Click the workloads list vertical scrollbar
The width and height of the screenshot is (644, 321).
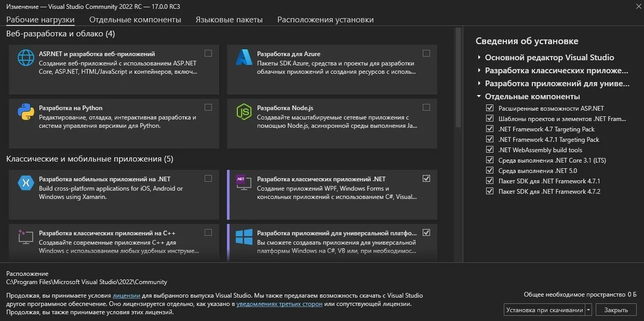point(458,78)
